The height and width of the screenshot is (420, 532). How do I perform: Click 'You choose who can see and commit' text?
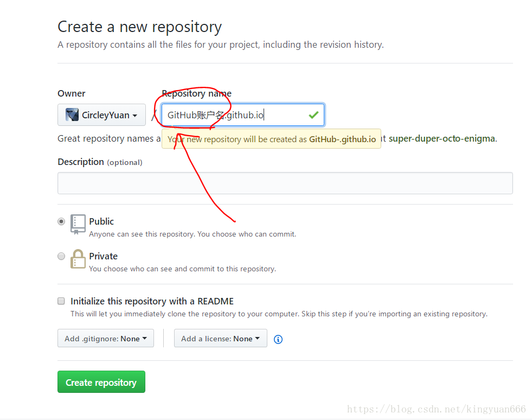tap(183, 269)
